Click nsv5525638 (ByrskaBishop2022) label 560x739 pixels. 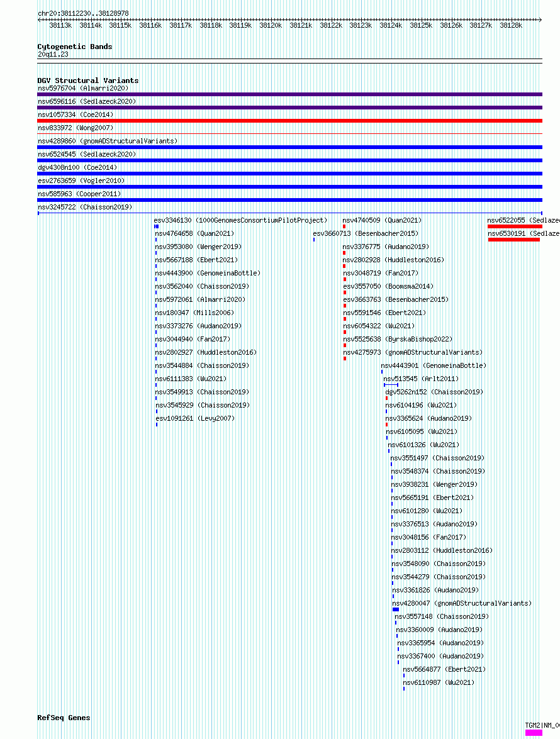point(398,339)
